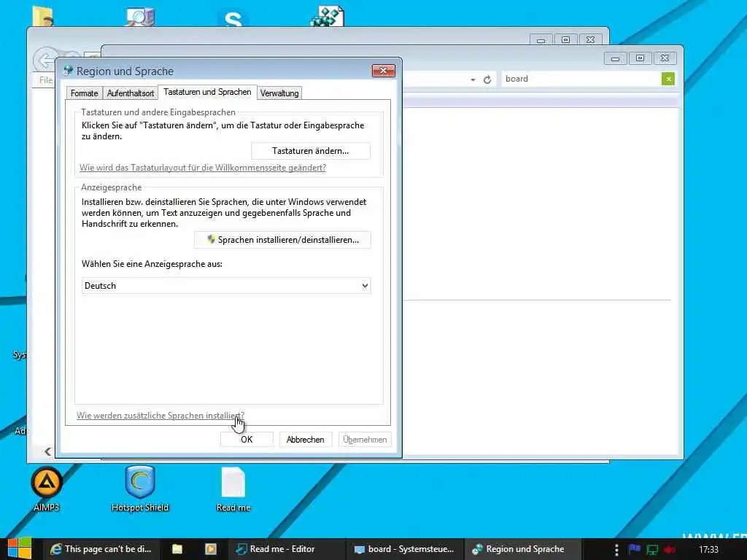747x560 pixels.
Task: Click the taskbar clock showing 17:33
Action: tap(708, 550)
